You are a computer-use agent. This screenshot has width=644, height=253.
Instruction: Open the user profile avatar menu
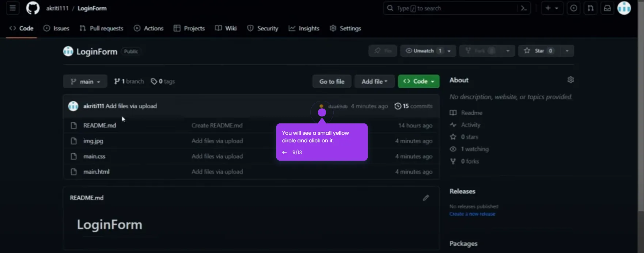pos(624,8)
